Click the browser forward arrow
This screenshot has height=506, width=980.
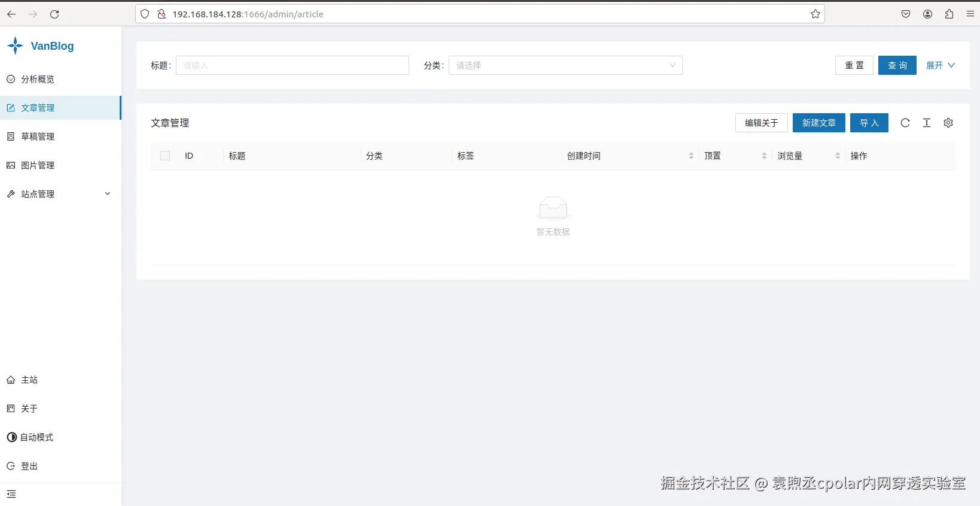pos(33,14)
